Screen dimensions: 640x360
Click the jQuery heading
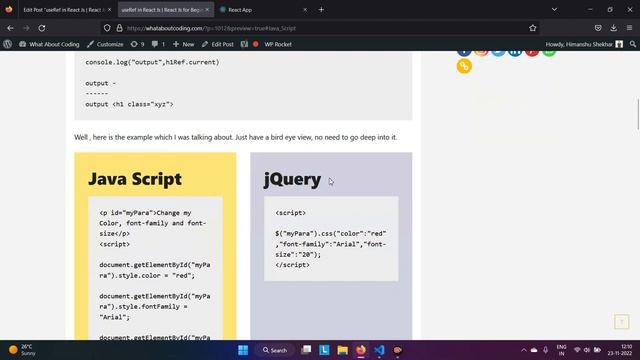click(x=292, y=179)
